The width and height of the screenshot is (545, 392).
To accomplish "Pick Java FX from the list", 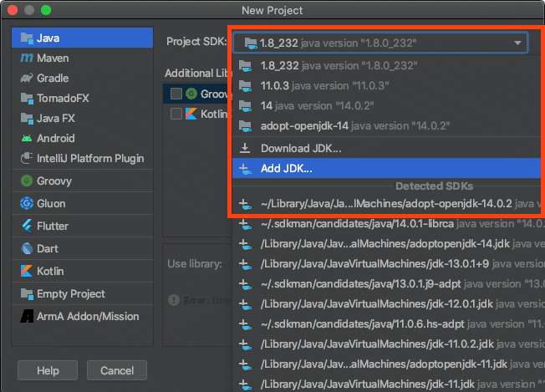I will pos(82,118).
